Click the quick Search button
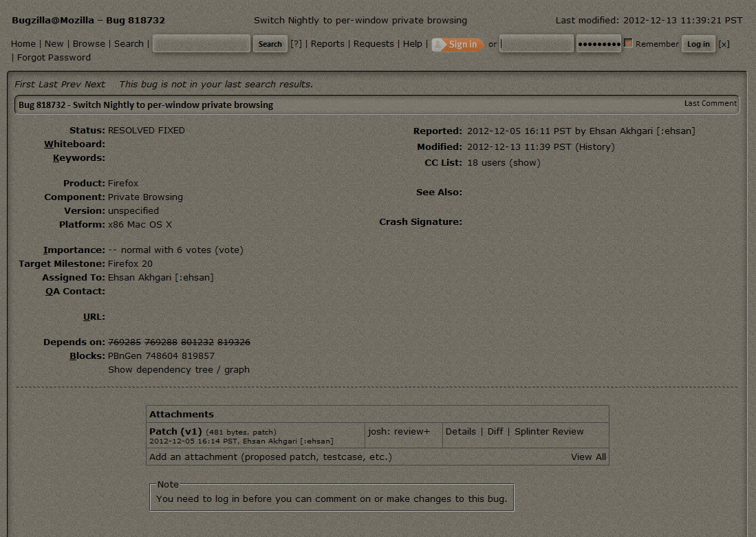The height and width of the screenshot is (537, 756). point(270,44)
